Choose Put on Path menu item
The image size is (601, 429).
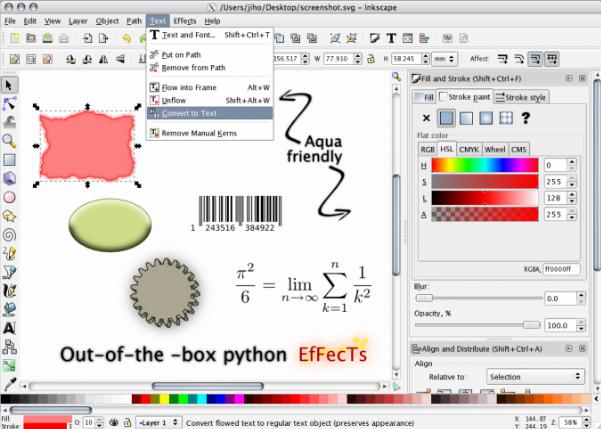210,55
